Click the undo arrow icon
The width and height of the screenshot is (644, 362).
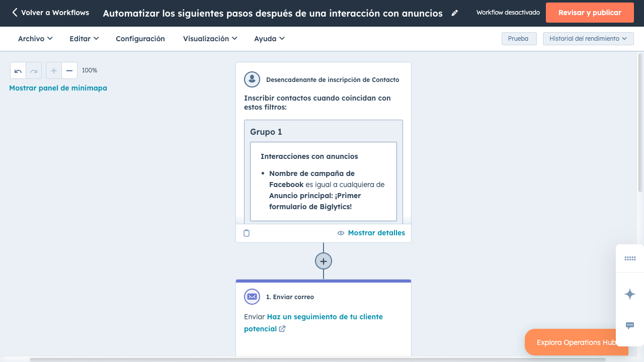(18, 71)
